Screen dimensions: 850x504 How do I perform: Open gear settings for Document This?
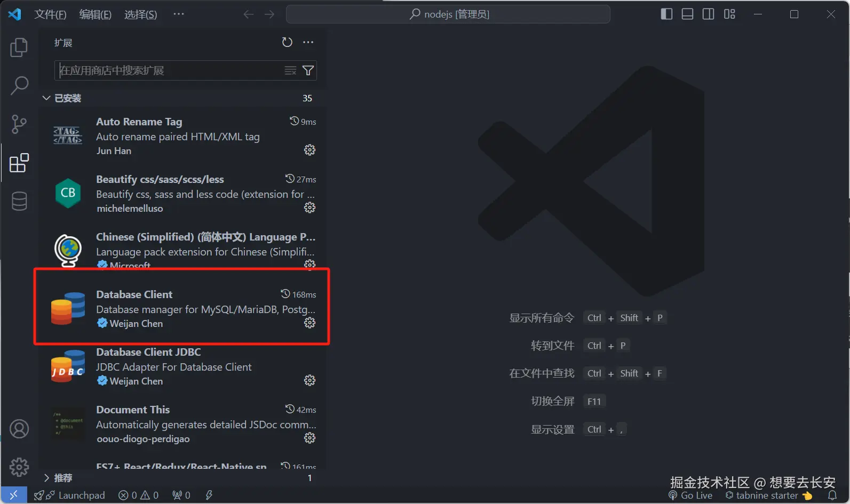click(309, 438)
